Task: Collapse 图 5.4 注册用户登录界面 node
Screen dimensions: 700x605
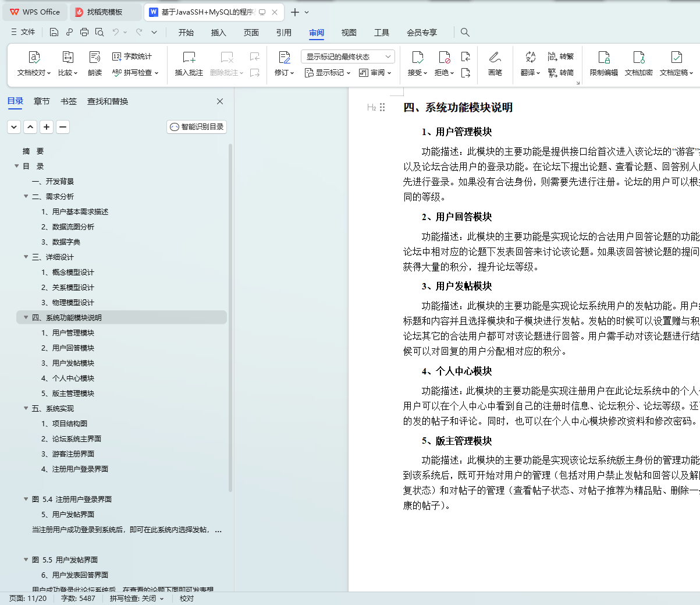Action: 26,499
